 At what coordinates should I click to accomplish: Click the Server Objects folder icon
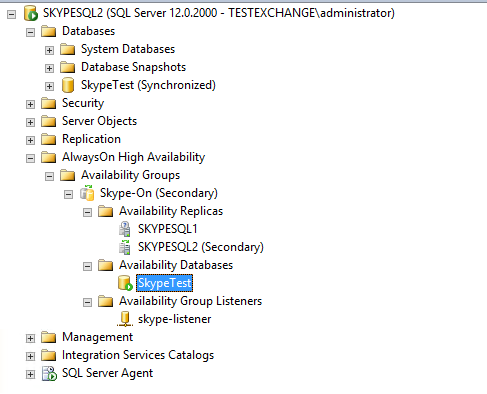coord(49,121)
